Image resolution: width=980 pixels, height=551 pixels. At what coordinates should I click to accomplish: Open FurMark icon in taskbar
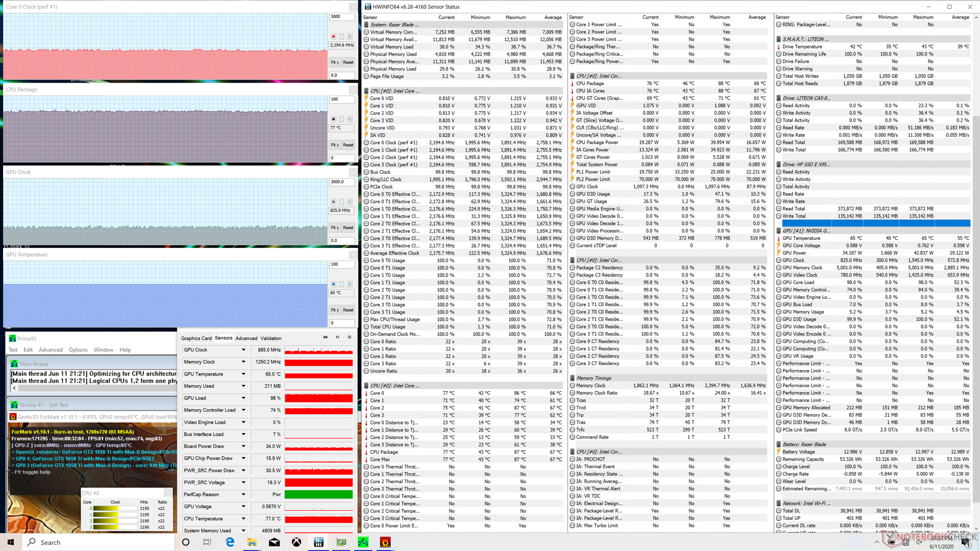(385, 542)
